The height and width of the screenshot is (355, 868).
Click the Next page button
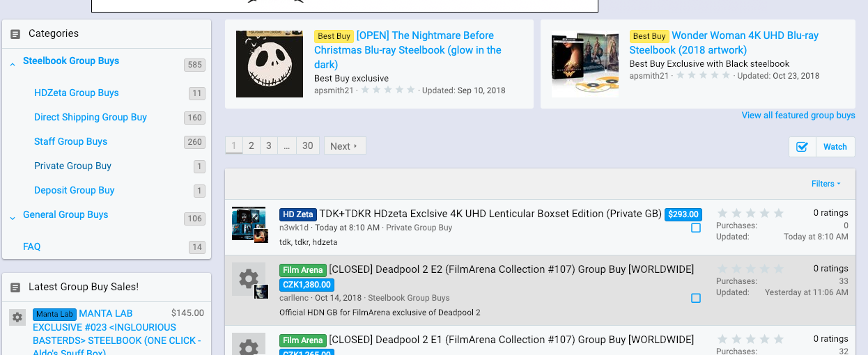(x=345, y=146)
